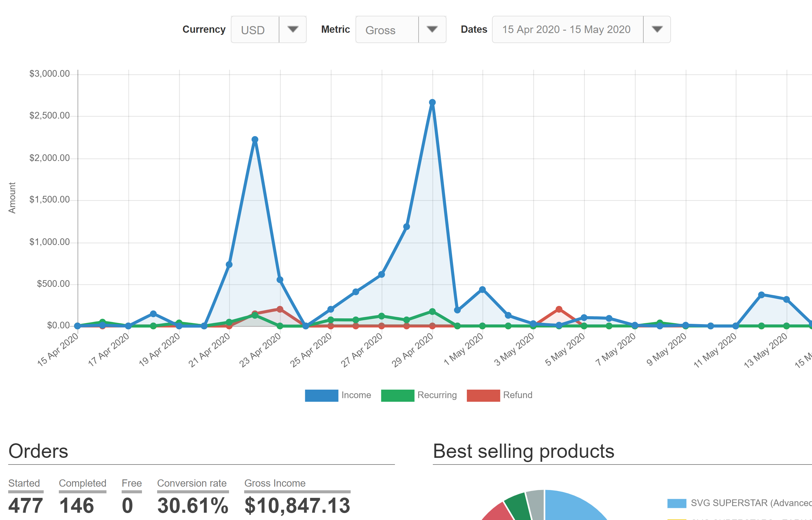Click the Refund point on 23 Apr

pos(280,309)
